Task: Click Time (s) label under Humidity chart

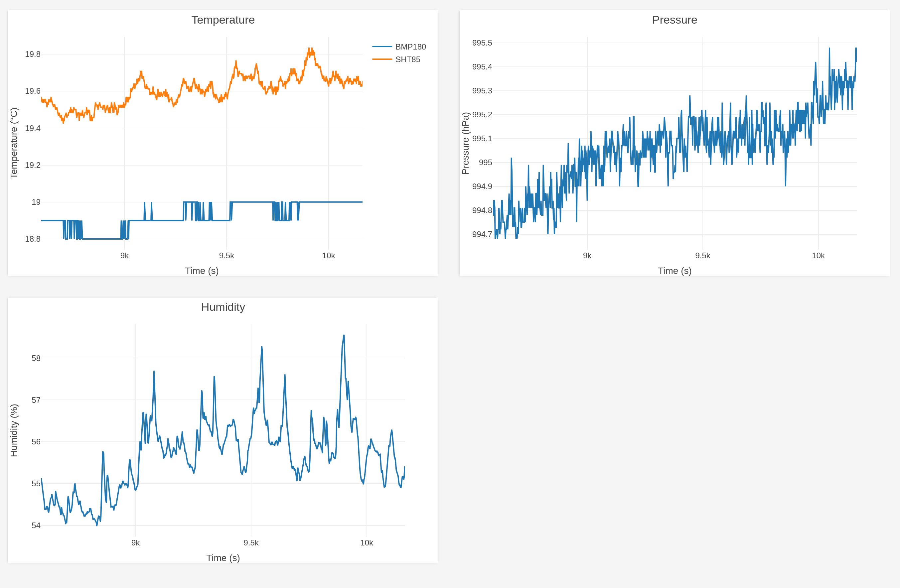Action: pyautogui.click(x=223, y=558)
